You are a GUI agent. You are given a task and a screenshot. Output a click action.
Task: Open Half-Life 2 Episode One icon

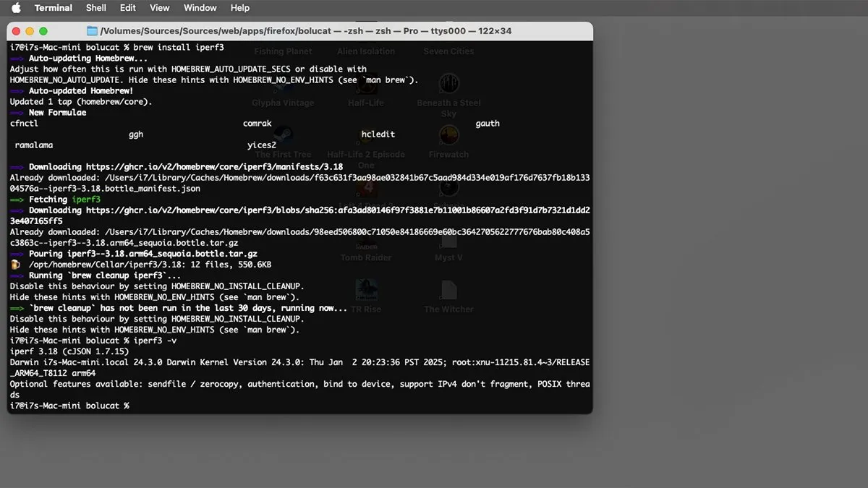[x=365, y=137]
